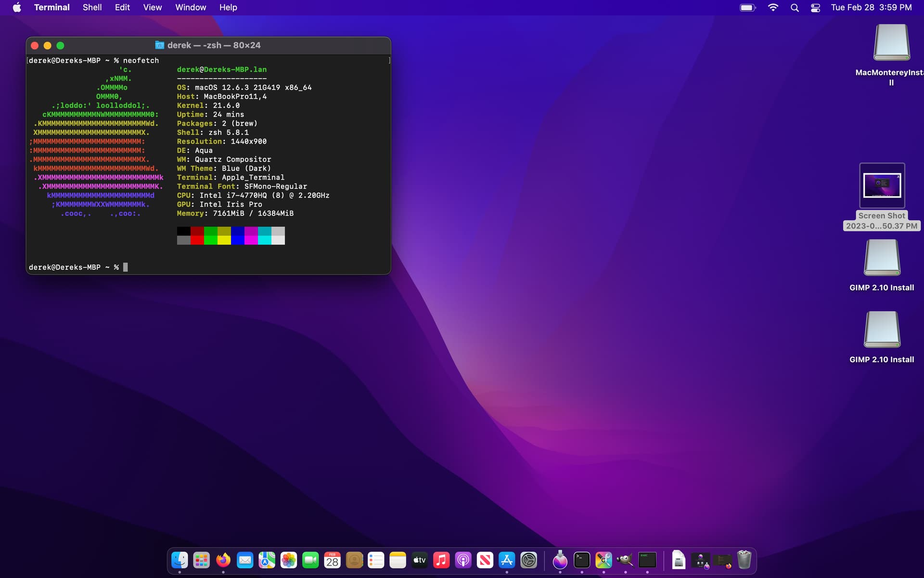
Task: Select the Screen Shot thumbnail on desktop
Action: point(882,185)
